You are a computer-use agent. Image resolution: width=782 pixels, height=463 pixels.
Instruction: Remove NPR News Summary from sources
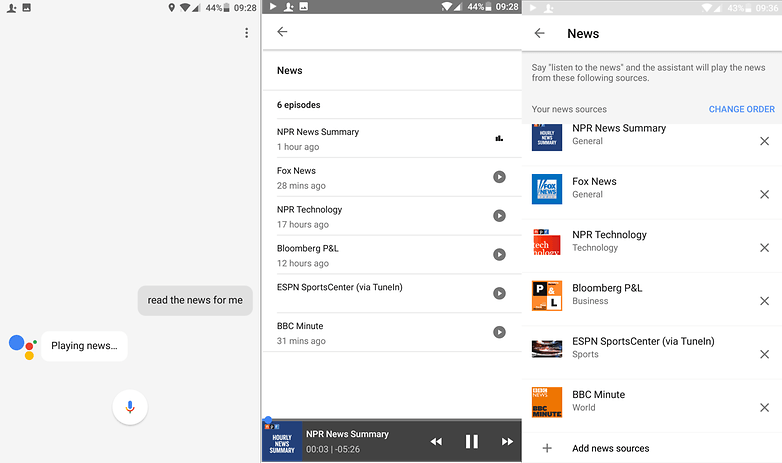(x=764, y=141)
